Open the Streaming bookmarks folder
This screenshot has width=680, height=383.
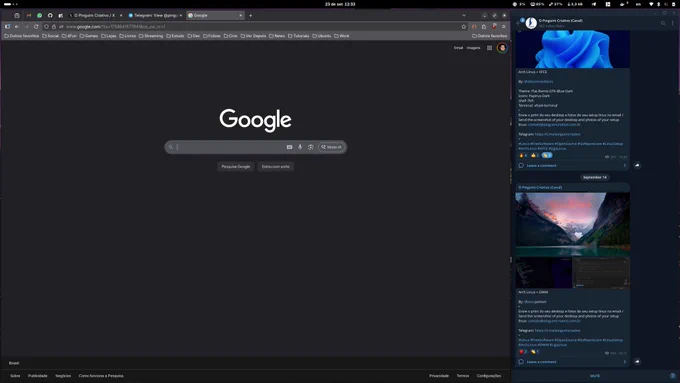coord(151,36)
